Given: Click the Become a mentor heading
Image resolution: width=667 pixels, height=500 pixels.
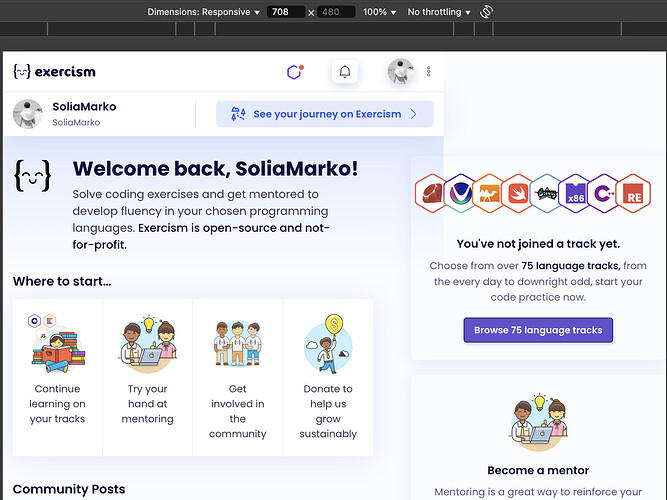Looking at the screenshot, I should tap(538, 470).
